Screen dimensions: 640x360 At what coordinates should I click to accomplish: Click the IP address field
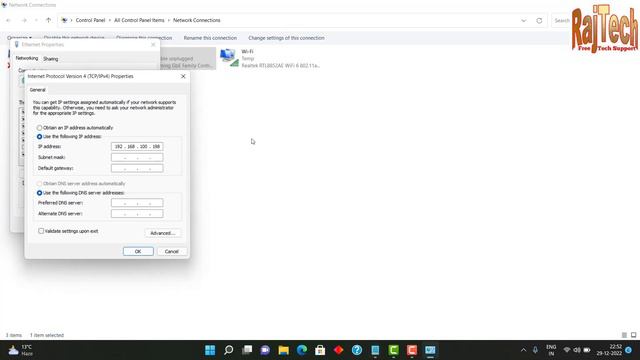tap(137, 147)
